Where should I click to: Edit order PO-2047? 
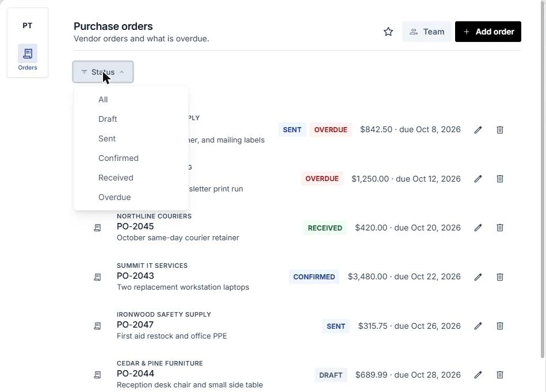[478, 326]
